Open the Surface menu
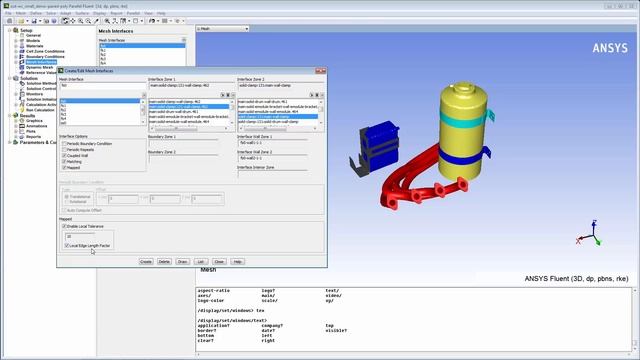Screen dimensions: 640x360 (x=82, y=13)
